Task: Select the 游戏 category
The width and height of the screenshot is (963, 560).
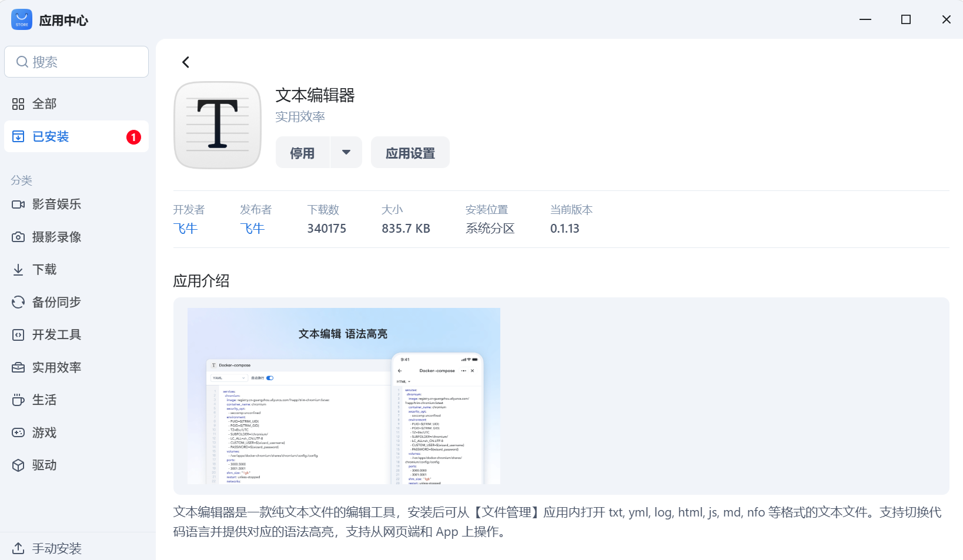Action: tap(44, 433)
